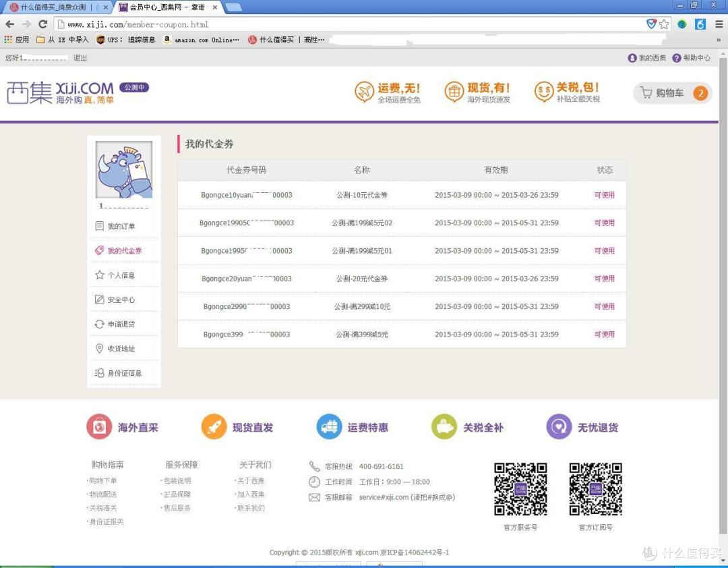Click the 官方订阅号 QR code
The image size is (728, 568).
(596, 489)
